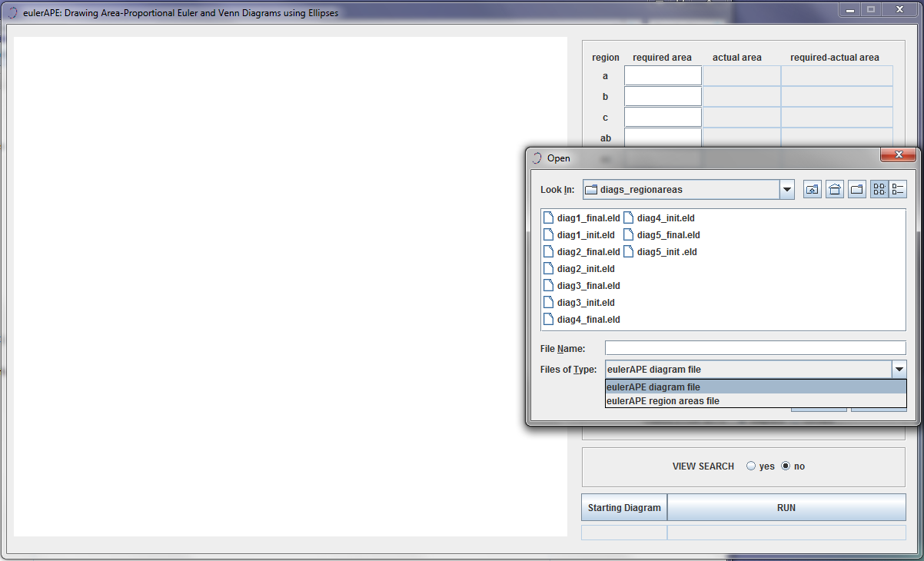The width and height of the screenshot is (924, 561).
Task: Select file diag2_init.eld
Action: click(580, 269)
